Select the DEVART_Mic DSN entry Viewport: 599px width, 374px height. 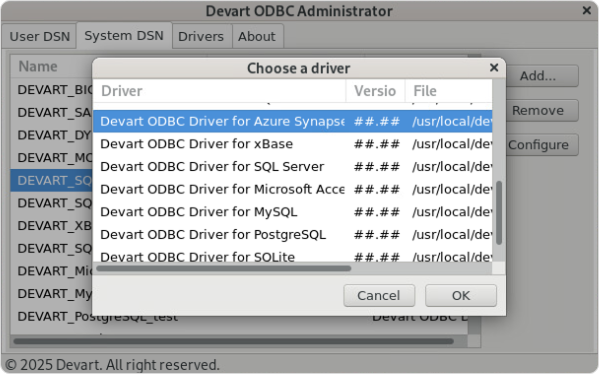[x=52, y=271]
